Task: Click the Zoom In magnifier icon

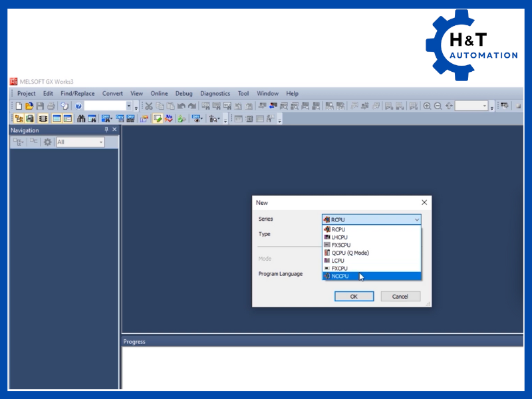Action: (x=427, y=106)
